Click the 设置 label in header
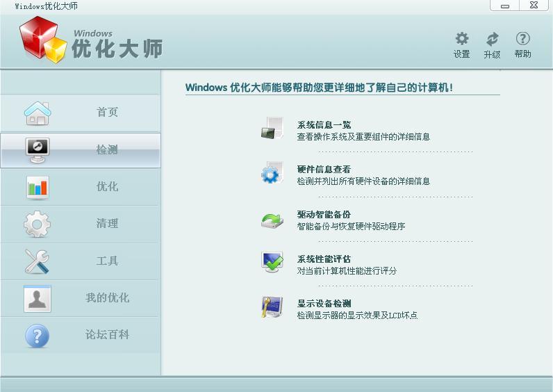Image resolution: width=553 pixels, height=392 pixels. (462, 54)
